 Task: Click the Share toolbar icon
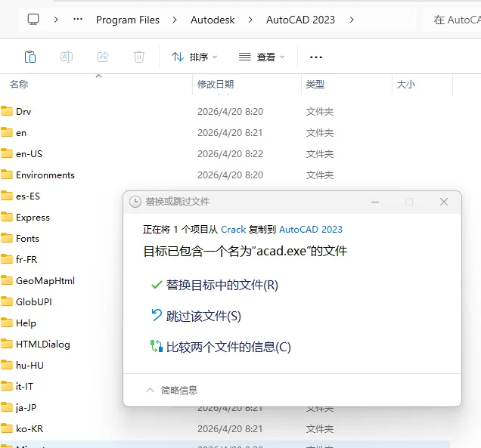point(103,57)
